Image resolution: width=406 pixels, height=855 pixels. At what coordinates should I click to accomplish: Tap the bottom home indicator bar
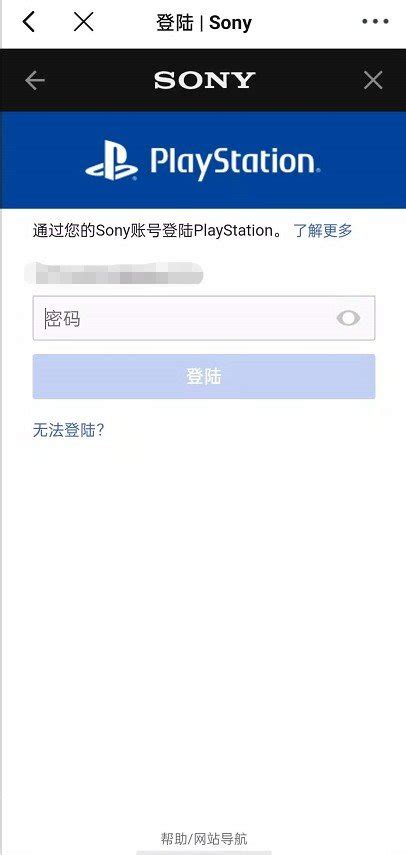[x=204, y=852]
